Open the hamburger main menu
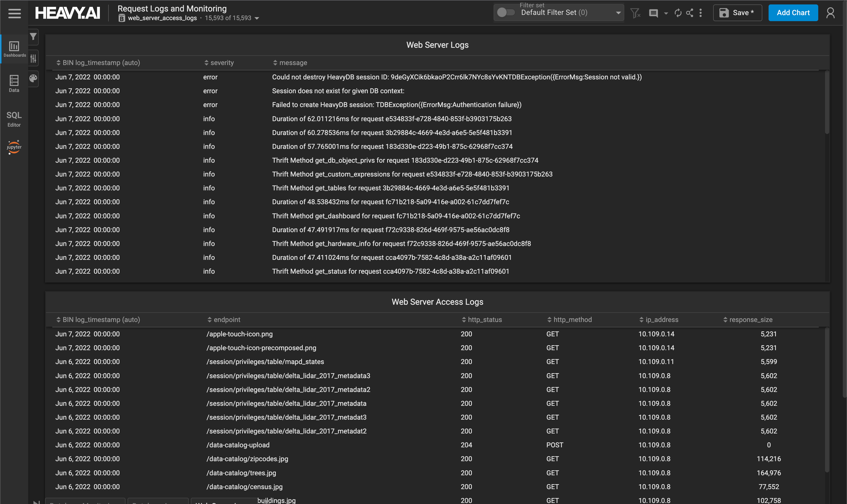The image size is (847, 504). (14, 13)
